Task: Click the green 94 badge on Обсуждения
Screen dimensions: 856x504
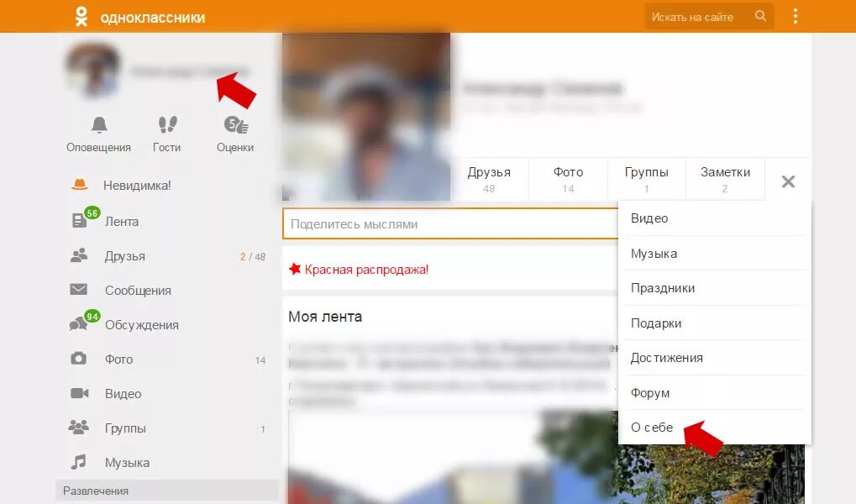Action: pyautogui.click(x=92, y=316)
